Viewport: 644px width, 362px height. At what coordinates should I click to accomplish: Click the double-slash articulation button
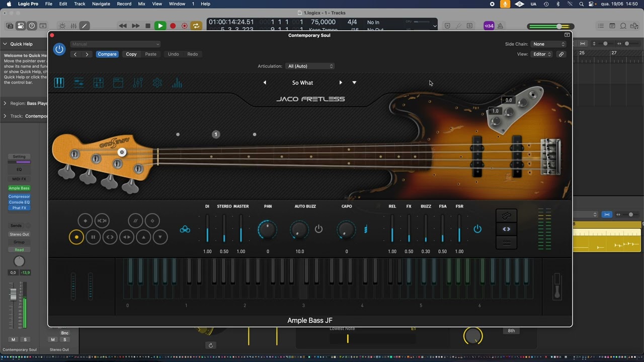pyautogui.click(x=135, y=221)
